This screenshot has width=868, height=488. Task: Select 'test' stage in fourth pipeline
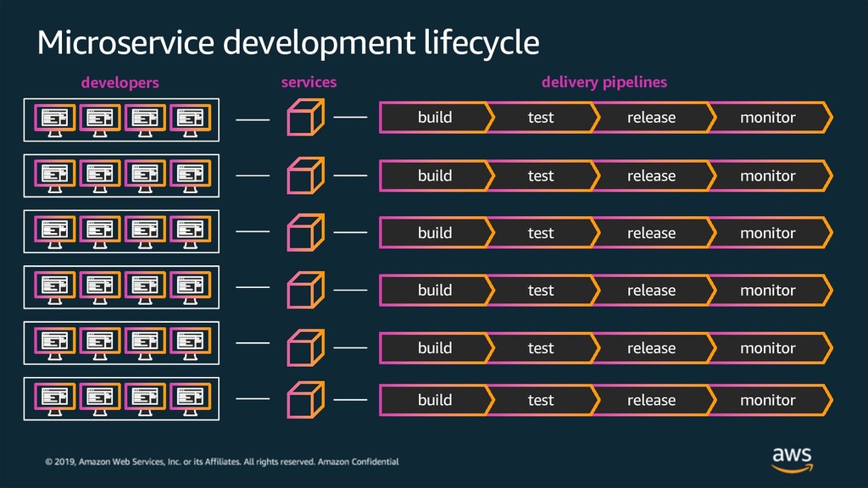pyautogui.click(x=541, y=290)
